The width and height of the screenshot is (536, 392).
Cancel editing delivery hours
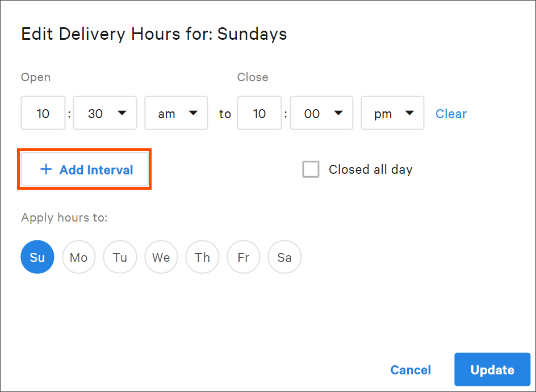[x=411, y=370]
